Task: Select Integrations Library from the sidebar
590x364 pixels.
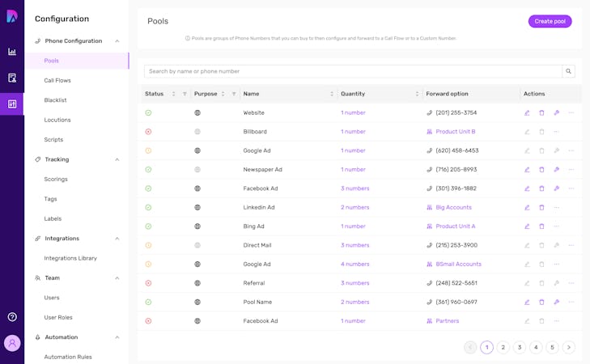Action: (x=70, y=258)
